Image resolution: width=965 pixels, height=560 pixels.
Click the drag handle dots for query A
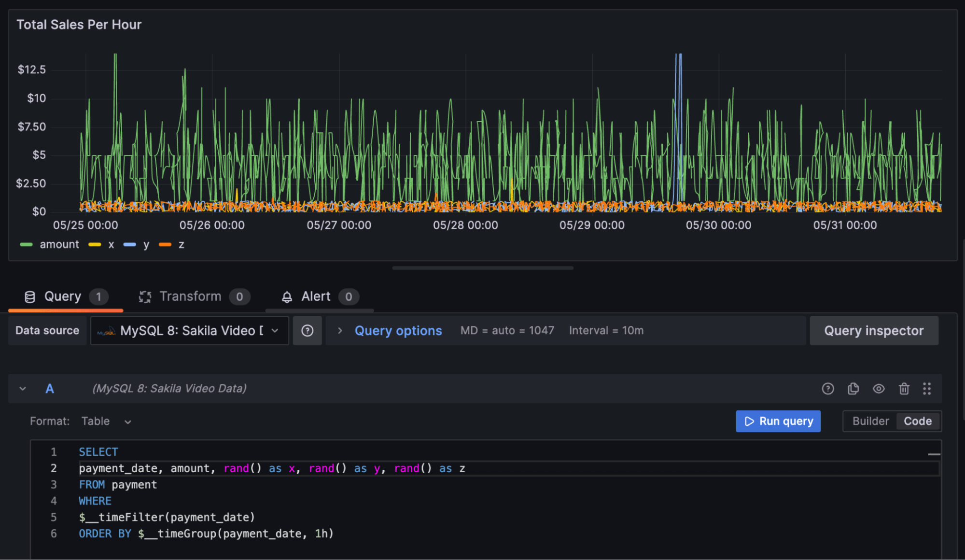926,389
